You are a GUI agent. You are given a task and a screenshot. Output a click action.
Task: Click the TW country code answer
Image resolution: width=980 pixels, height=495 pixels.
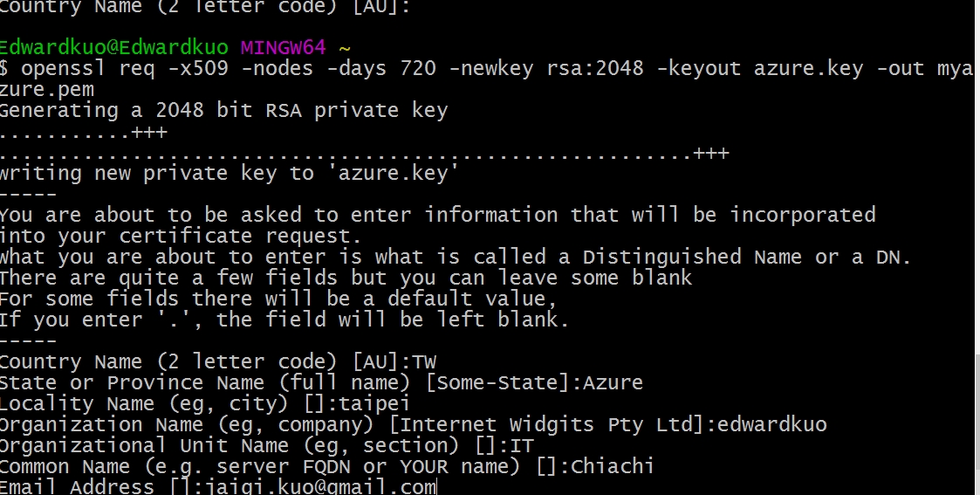[424, 362]
